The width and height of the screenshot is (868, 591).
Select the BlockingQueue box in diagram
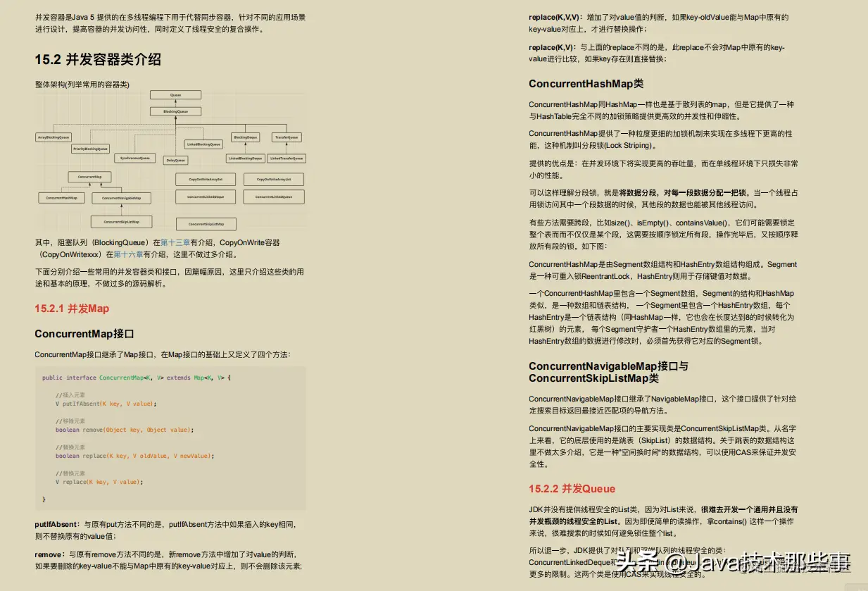pyautogui.click(x=175, y=111)
